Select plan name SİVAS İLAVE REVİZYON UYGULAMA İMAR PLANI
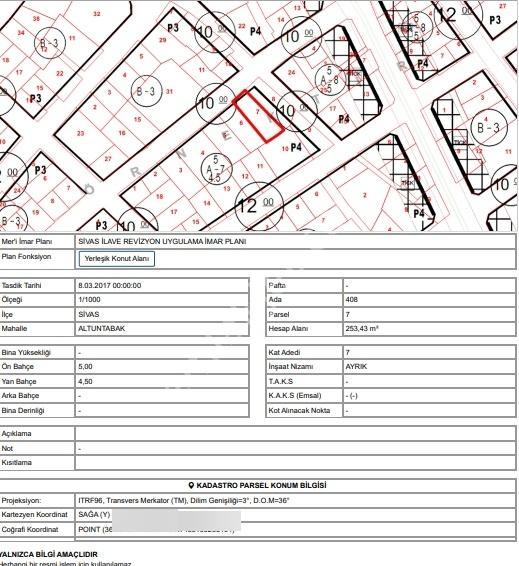519x566 pixels. 162,242
